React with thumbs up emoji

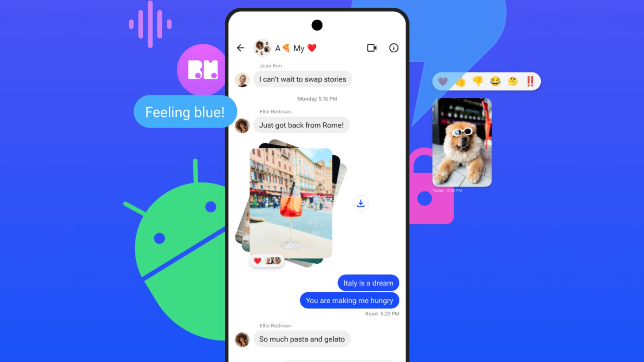click(461, 81)
